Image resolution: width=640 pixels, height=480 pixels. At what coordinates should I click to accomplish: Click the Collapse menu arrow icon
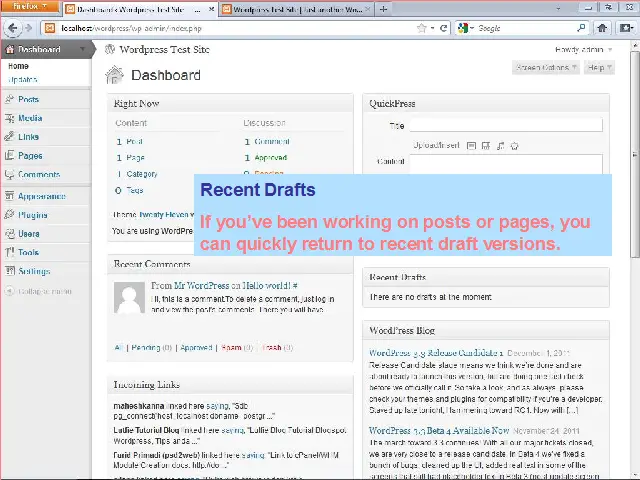[x=9, y=291]
